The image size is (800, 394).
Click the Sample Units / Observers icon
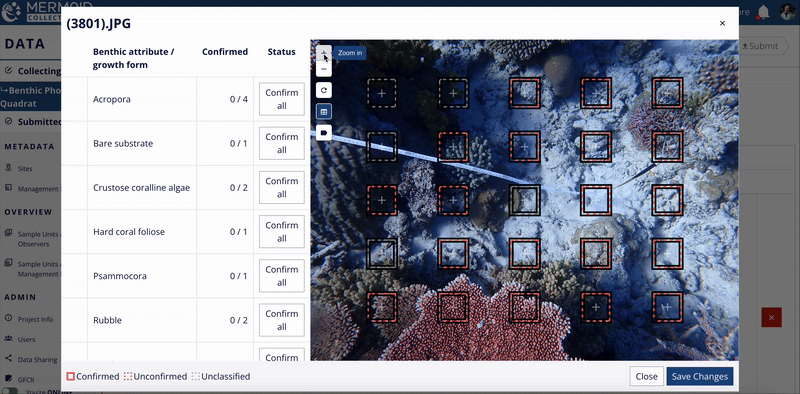pos(8,233)
